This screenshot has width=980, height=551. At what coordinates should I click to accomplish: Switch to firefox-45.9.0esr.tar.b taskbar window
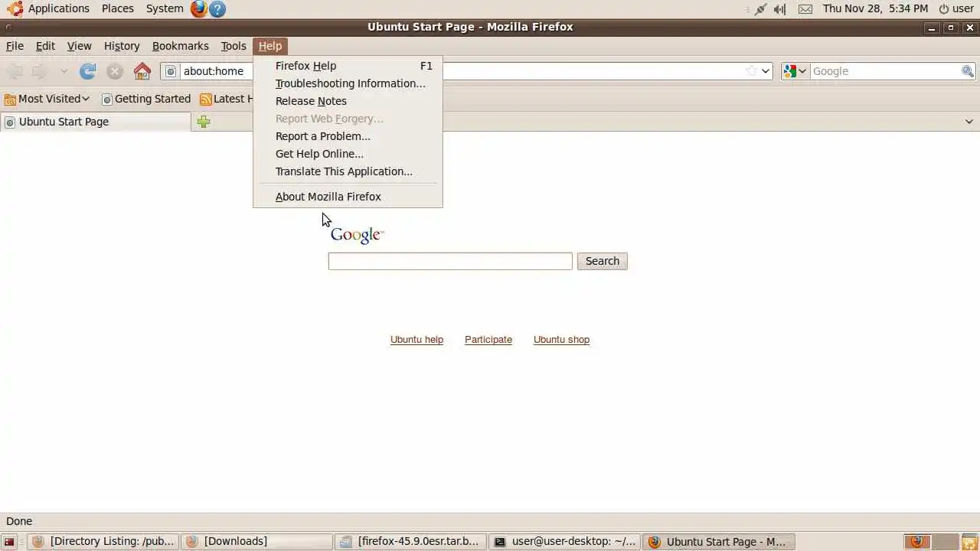coord(411,541)
